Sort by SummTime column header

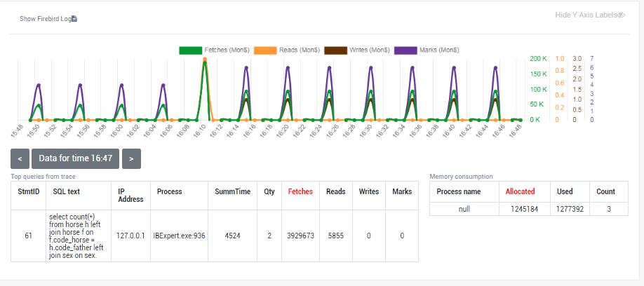click(x=232, y=191)
